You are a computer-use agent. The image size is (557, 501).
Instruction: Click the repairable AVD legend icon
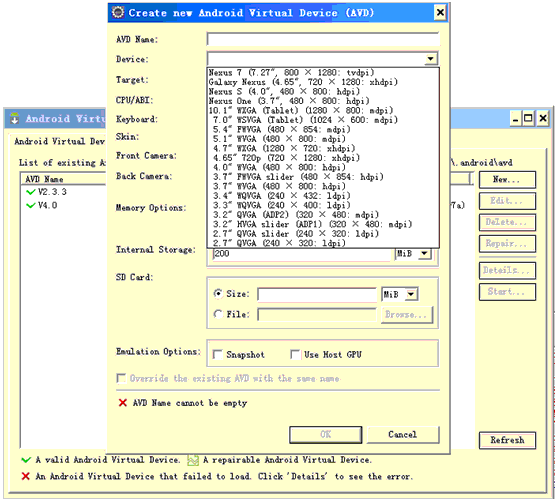193,460
